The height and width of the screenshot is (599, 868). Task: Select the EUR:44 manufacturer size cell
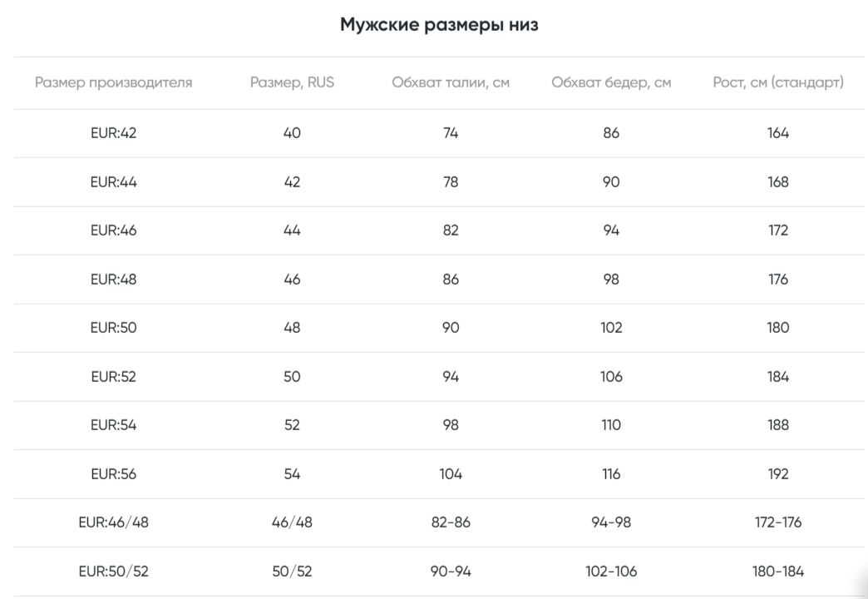pyautogui.click(x=113, y=181)
